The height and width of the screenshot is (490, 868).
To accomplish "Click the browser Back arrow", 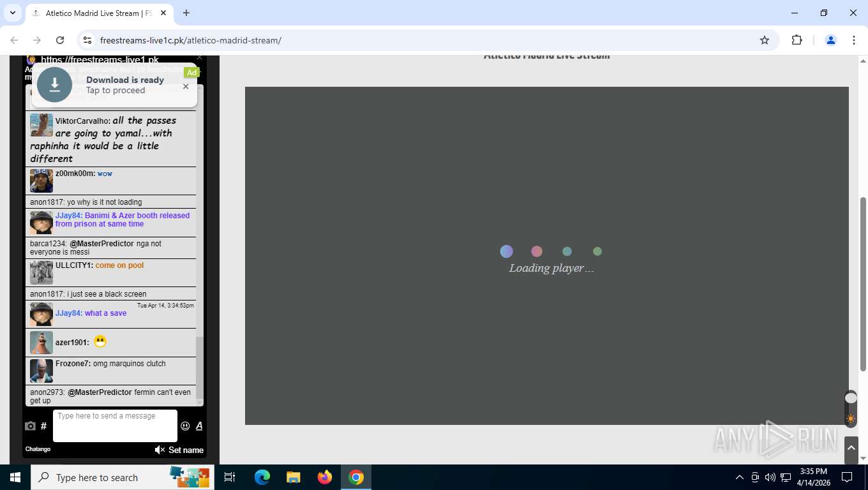I will [14, 40].
